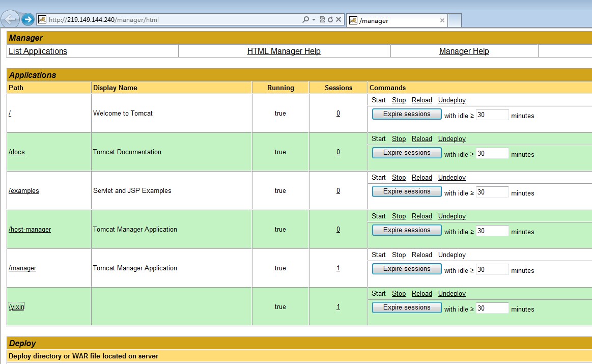Image resolution: width=592 pixels, height=364 pixels.
Task: Edit idle minutes field in /manager row
Action: 492,270
